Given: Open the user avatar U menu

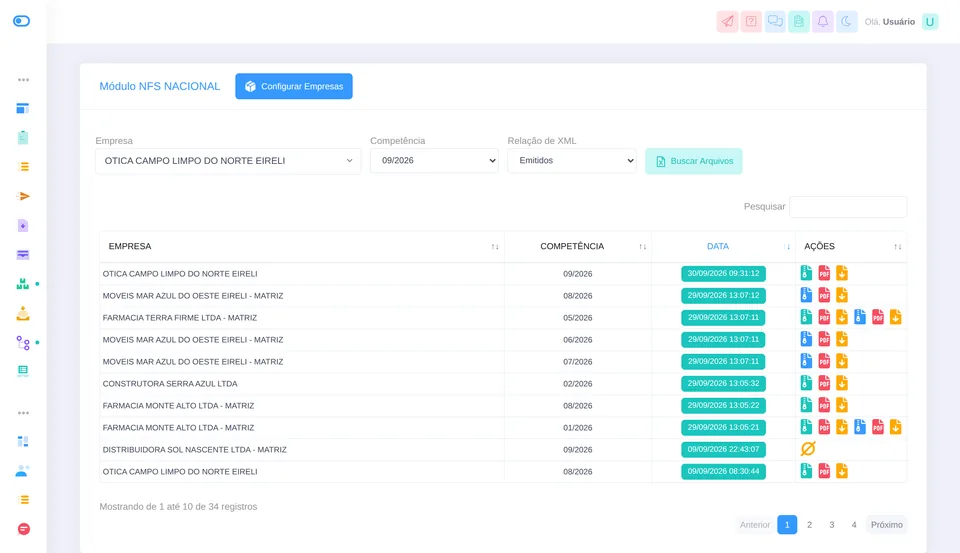Looking at the screenshot, I should click(x=930, y=21).
